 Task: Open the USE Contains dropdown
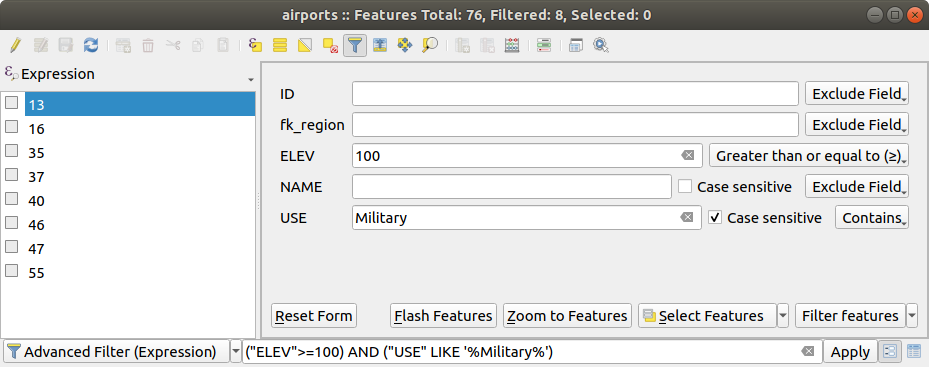872,218
